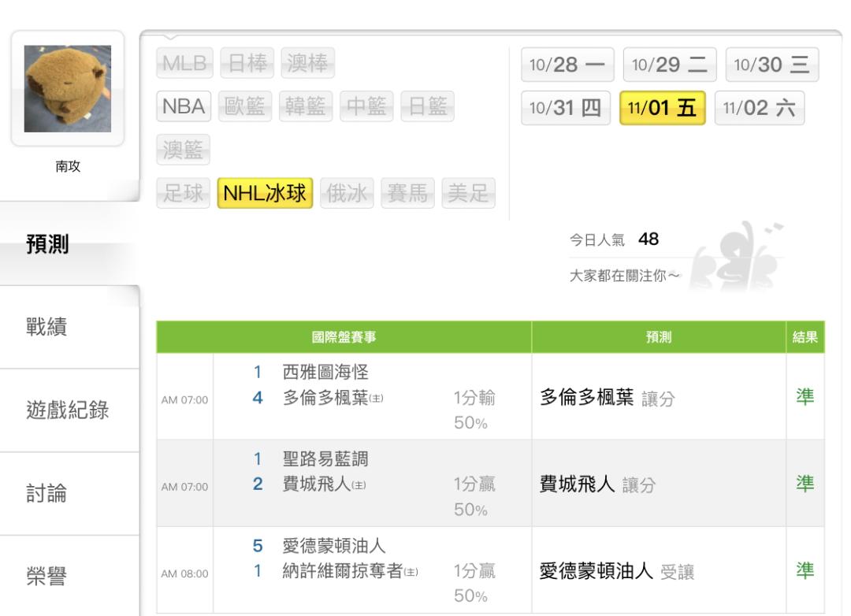Click AM 07:00 time of 聖路易藍調 game
The height and width of the screenshot is (616, 851).
[x=184, y=487]
